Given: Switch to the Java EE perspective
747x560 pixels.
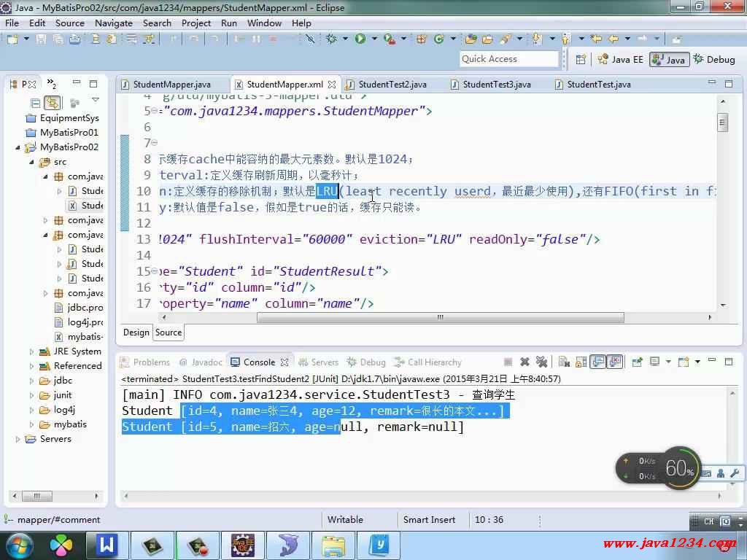Looking at the screenshot, I should coord(620,60).
